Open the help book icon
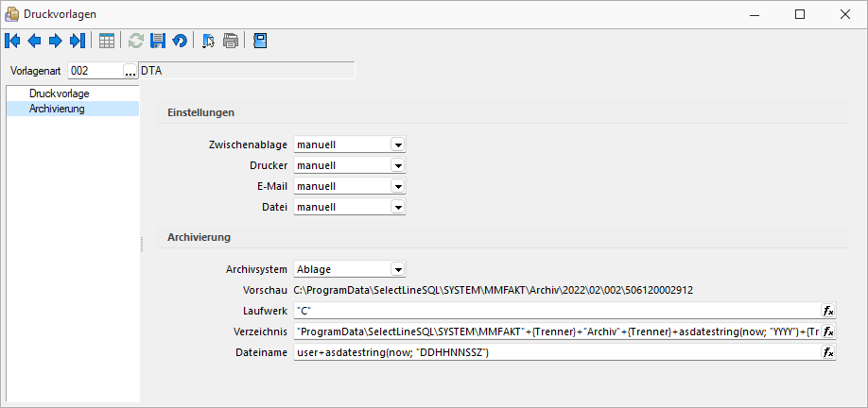868x408 pixels. click(260, 41)
